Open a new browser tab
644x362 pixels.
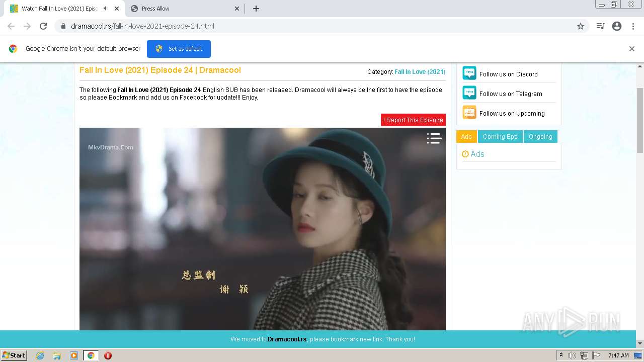tap(256, 9)
